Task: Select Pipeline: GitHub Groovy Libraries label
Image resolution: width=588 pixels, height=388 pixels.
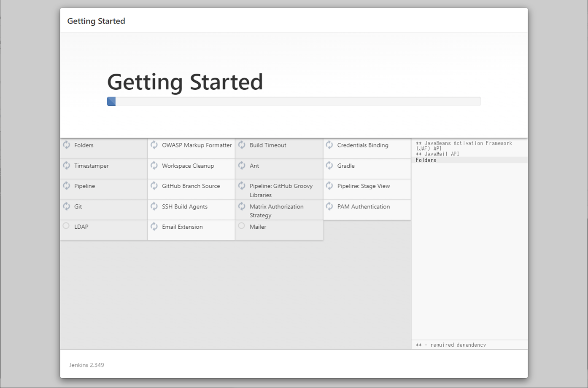Action: coord(281,190)
